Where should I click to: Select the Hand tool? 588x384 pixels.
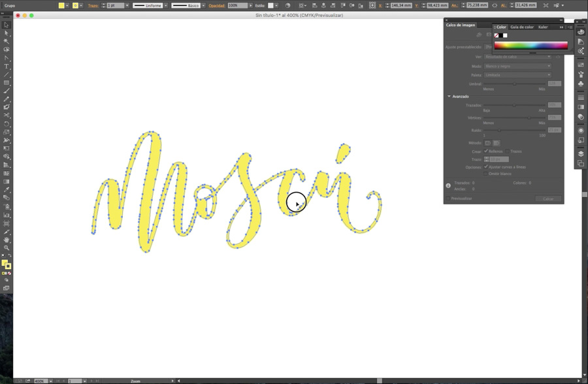[7, 240]
